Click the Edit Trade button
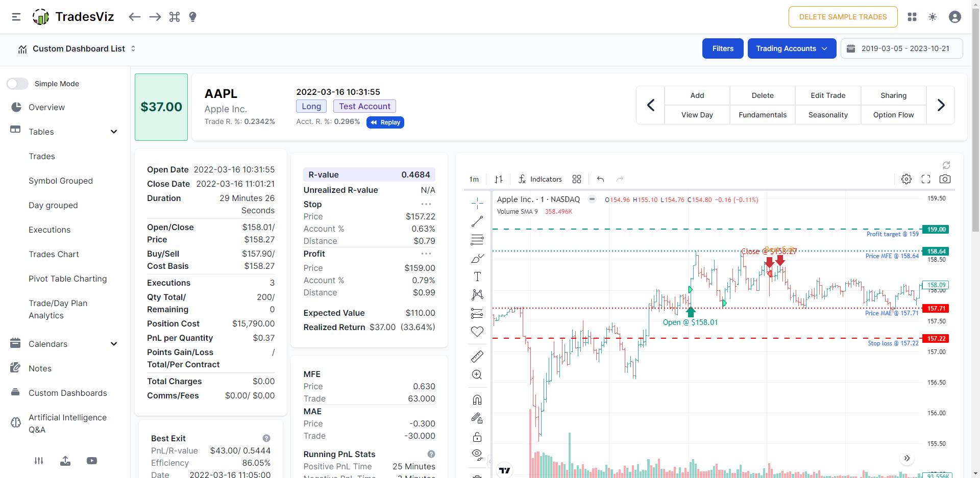This screenshot has height=478, width=980. pos(828,95)
